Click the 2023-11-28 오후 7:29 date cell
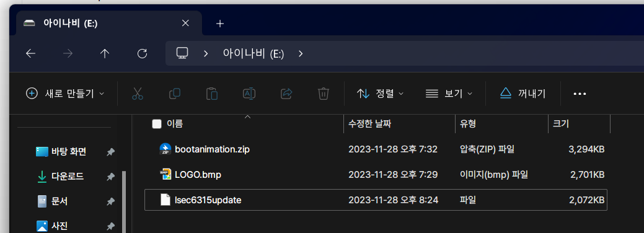 click(x=393, y=175)
